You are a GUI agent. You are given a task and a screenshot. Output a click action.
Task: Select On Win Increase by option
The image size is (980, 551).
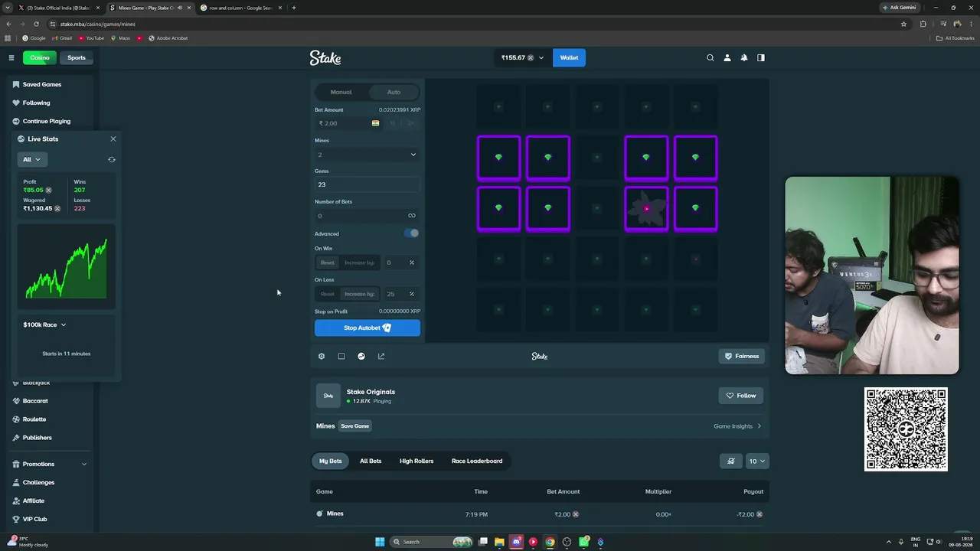pos(359,262)
